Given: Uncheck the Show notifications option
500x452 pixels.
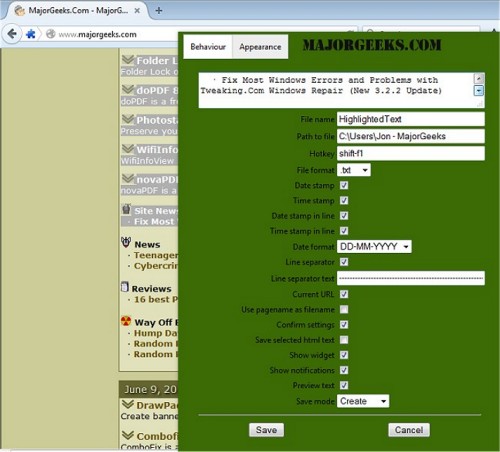Looking at the screenshot, I should click(x=344, y=370).
